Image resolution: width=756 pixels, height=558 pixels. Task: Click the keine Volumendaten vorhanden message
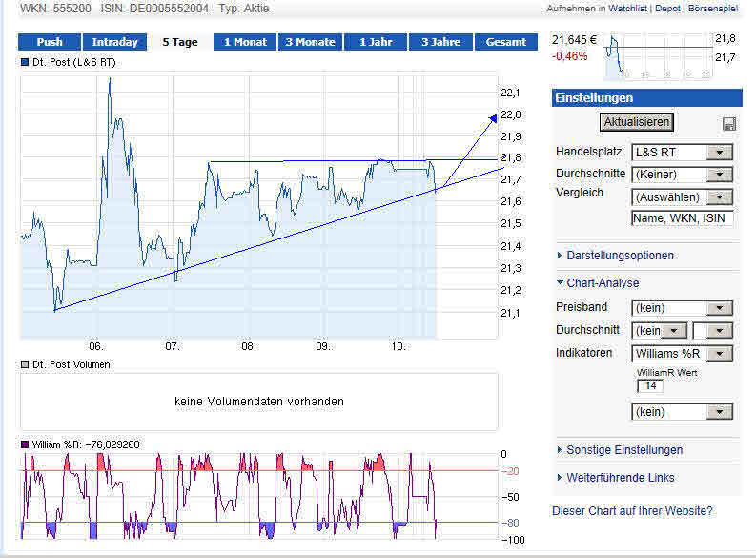coord(259,402)
